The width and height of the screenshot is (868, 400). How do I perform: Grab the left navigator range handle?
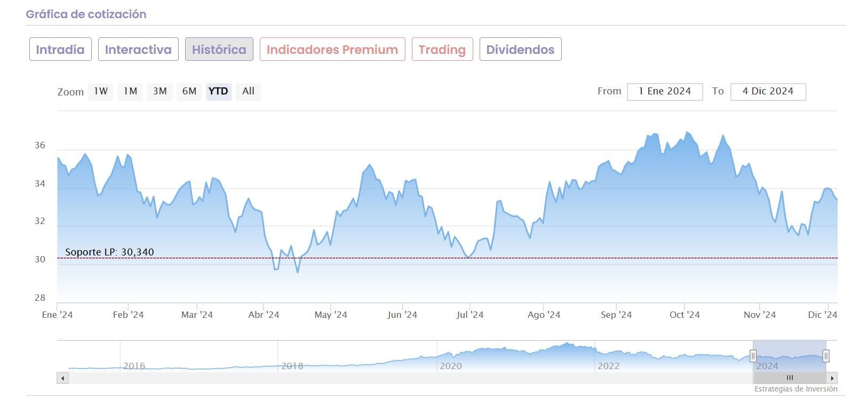753,356
